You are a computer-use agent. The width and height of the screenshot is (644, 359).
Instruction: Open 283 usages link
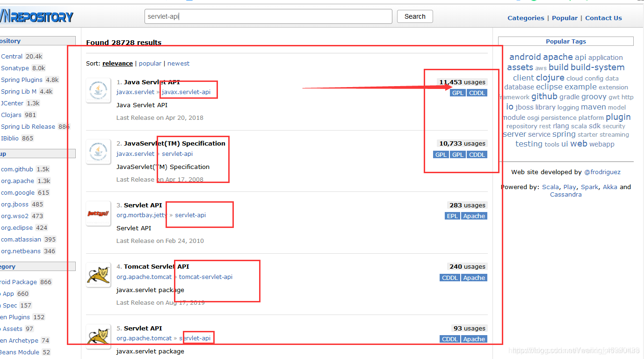(467, 205)
